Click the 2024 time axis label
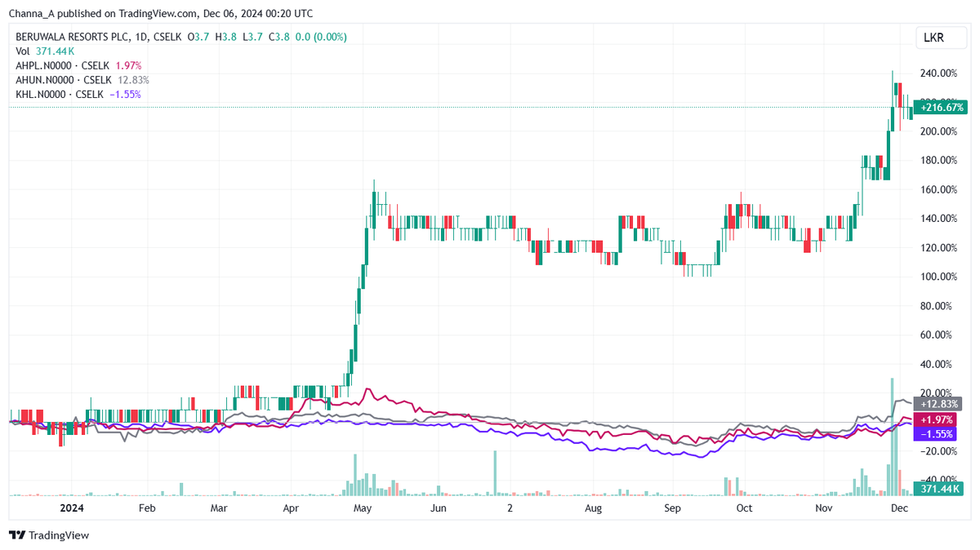This screenshot has height=550, width=980. tap(73, 508)
